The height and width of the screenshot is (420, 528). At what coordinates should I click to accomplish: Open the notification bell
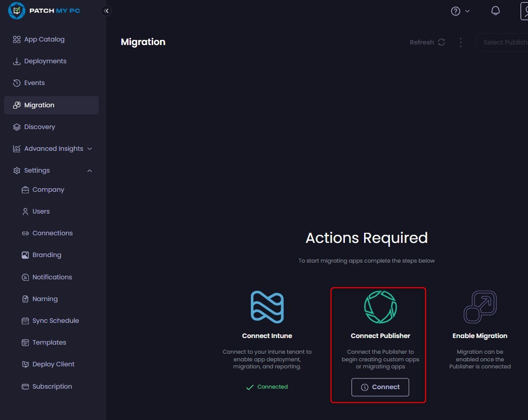click(495, 10)
